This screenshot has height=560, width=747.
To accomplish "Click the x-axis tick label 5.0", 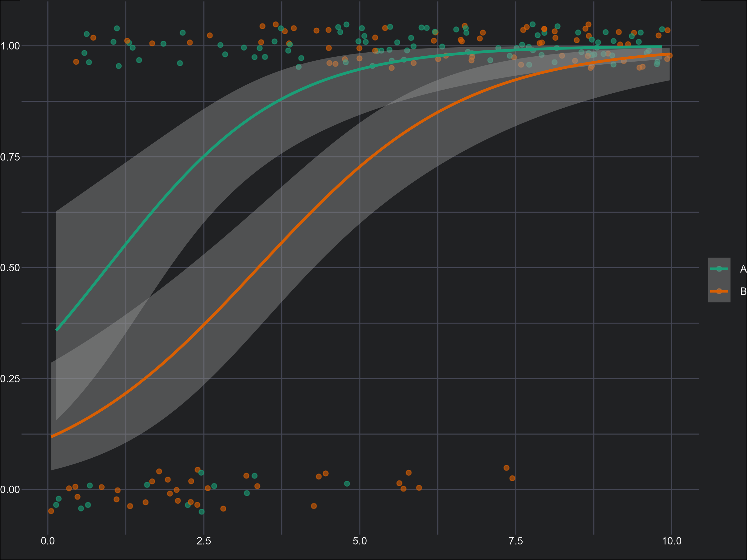I will point(360,541).
